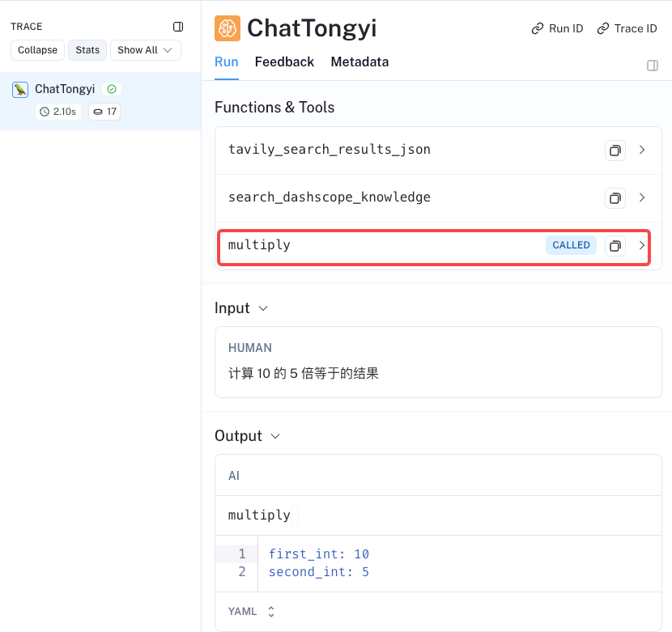Open the Show All dropdown
Screen dimensions: 672x632
(145, 50)
